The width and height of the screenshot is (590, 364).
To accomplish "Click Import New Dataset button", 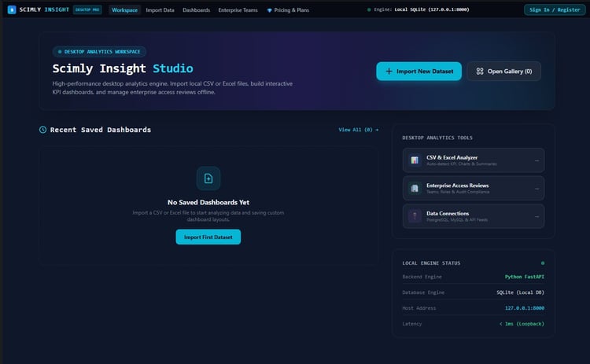I will tap(419, 71).
